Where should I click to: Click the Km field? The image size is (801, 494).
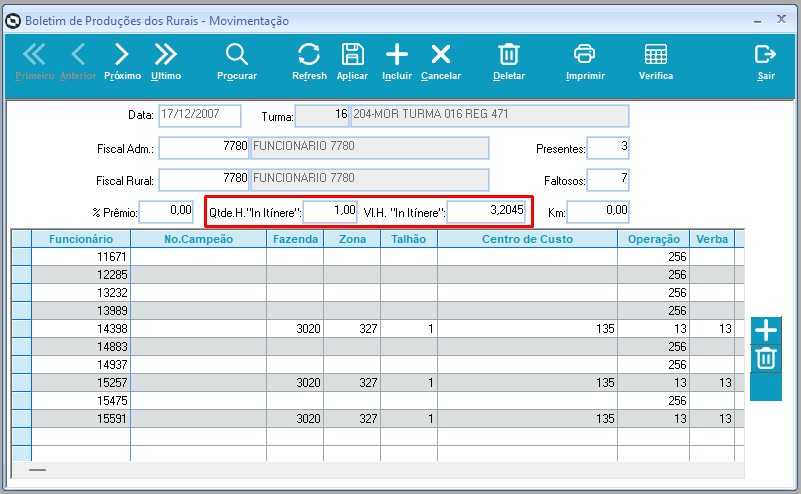598,211
